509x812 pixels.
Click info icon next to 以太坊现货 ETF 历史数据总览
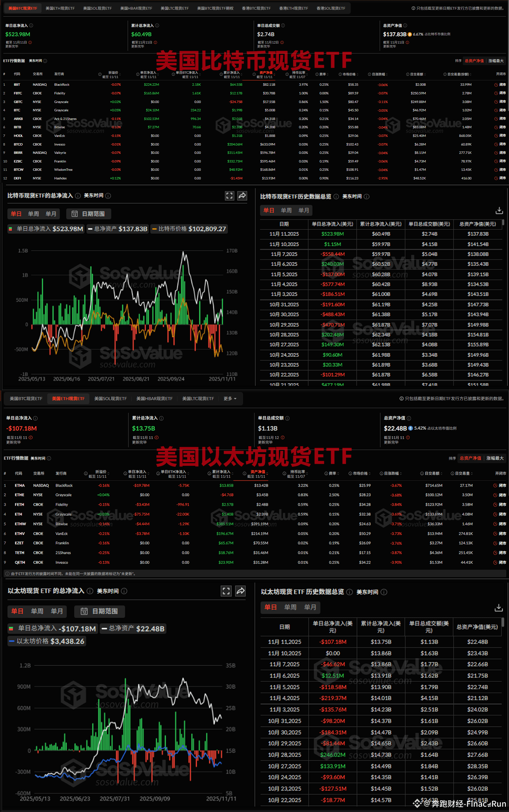349,592
